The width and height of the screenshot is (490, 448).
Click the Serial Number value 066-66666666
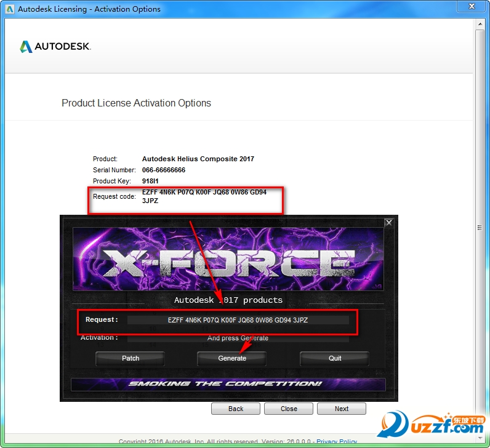point(164,170)
